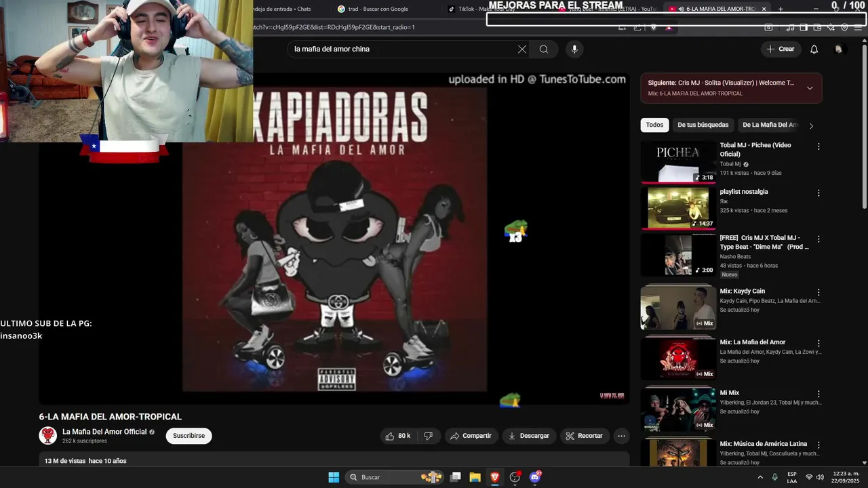Open Mix: La Mafia del Amor title
Image resolution: width=868 pixels, height=488 pixels.
tap(753, 342)
